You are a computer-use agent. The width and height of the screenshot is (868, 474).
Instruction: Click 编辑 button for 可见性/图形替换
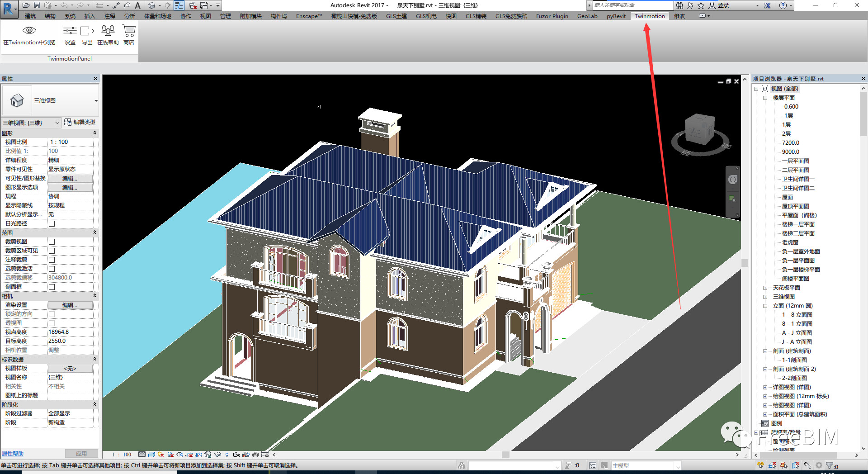pyautogui.click(x=70, y=178)
